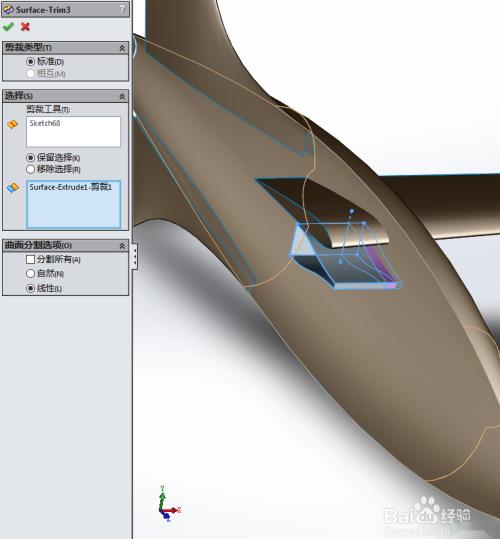The image size is (500, 539).
Task: Select the 自然 split option
Action: coord(31,273)
